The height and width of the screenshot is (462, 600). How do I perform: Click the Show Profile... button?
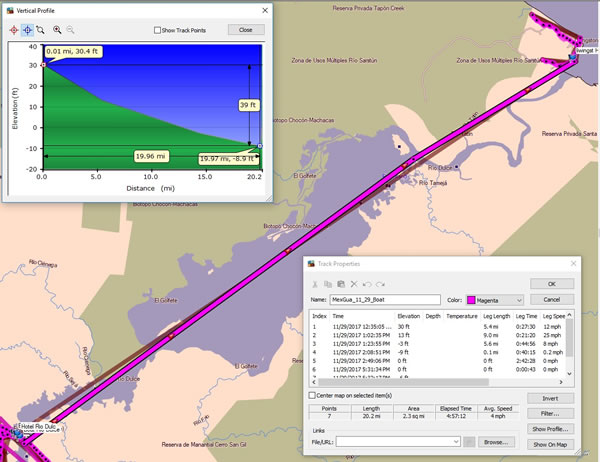[550, 429]
